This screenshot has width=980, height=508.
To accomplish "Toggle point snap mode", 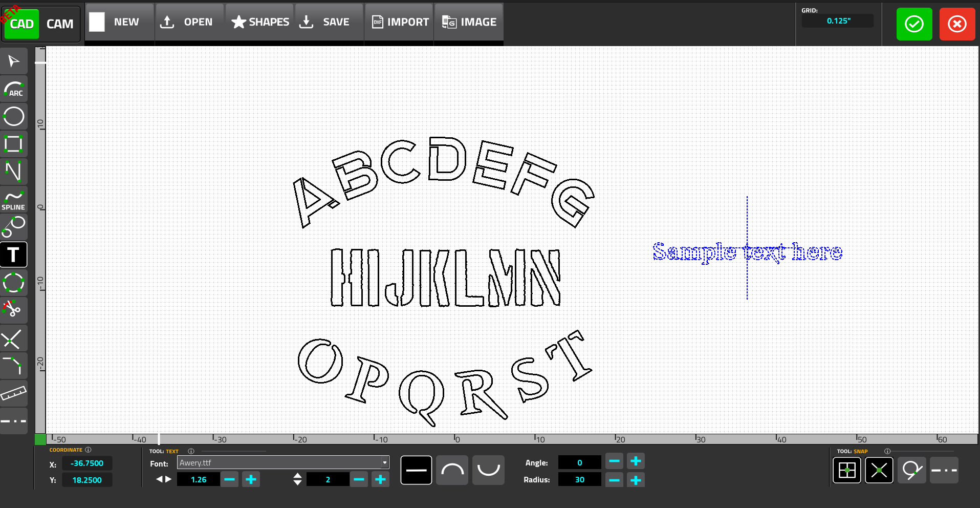I will coord(879,470).
